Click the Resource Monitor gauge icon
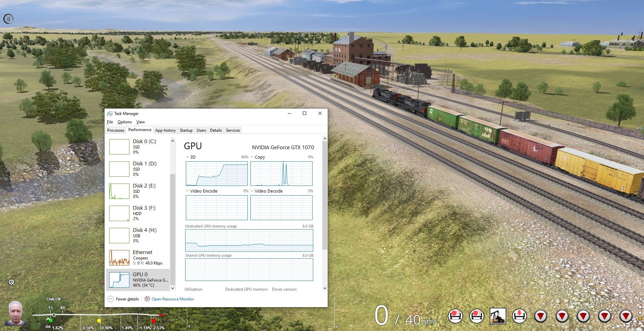The image size is (644, 331). tap(147, 299)
